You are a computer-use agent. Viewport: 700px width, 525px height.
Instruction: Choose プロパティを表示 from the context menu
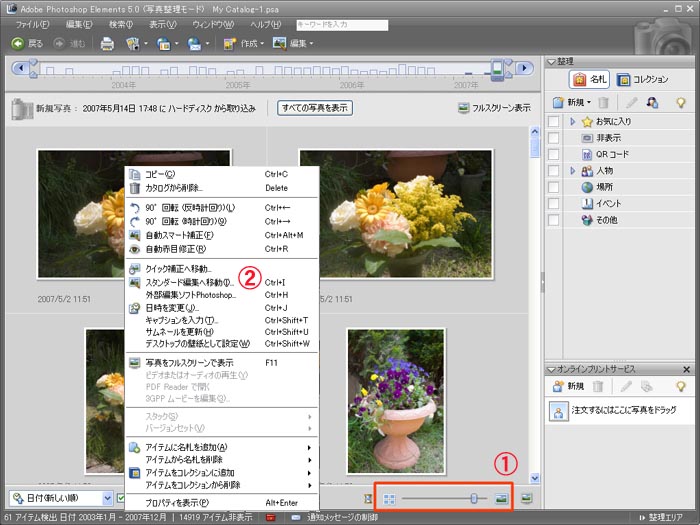(221, 503)
